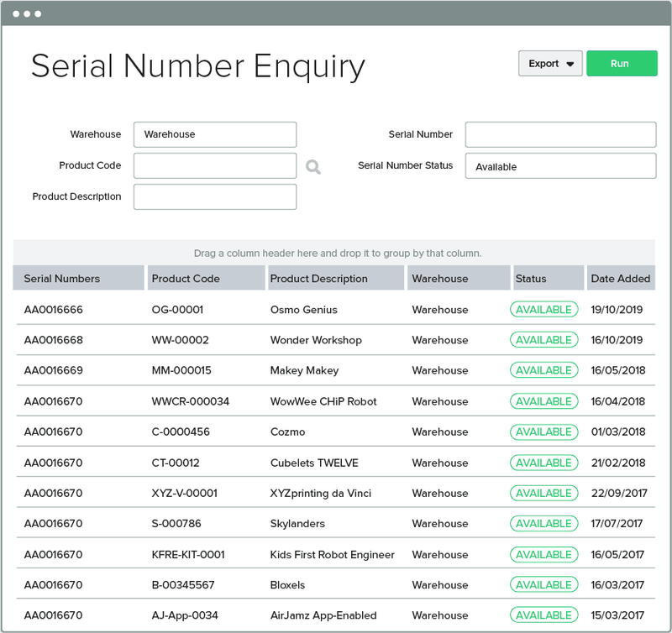Click the date 17/07/2017
672x633 pixels.
(617, 523)
